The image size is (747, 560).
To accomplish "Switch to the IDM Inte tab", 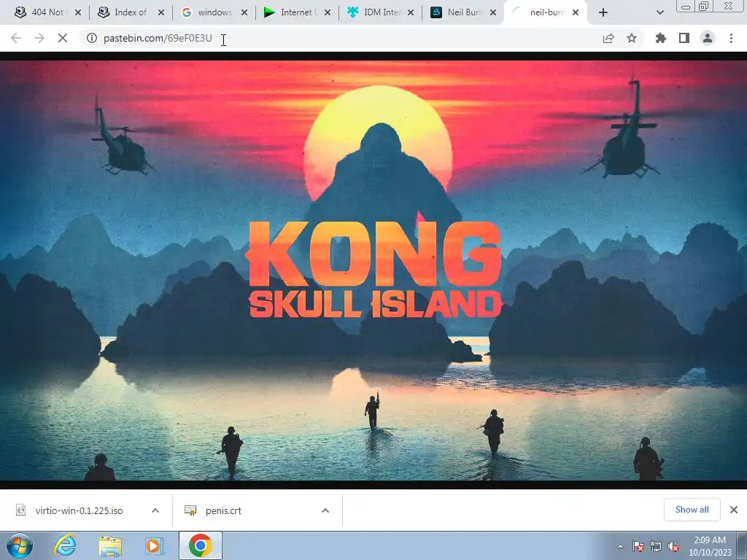I will click(379, 12).
